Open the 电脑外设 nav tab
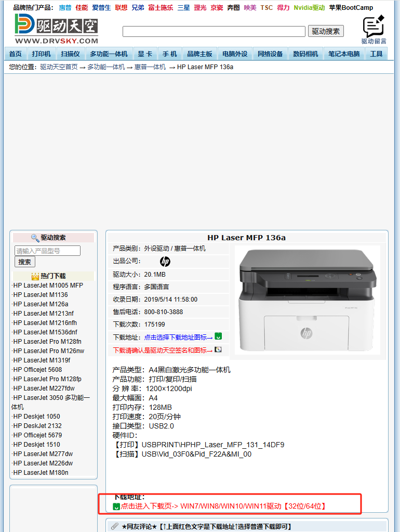This screenshot has width=400, height=532. click(x=235, y=54)
